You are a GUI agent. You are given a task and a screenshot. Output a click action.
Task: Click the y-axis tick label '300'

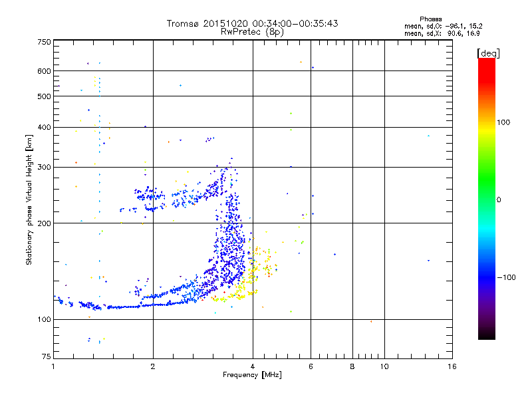click(x=44, y=167)
